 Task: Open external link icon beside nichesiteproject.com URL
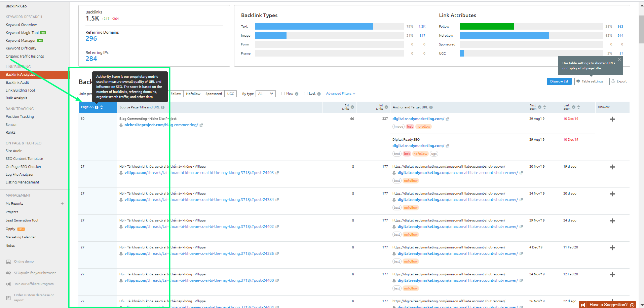(x=201, y=125)
